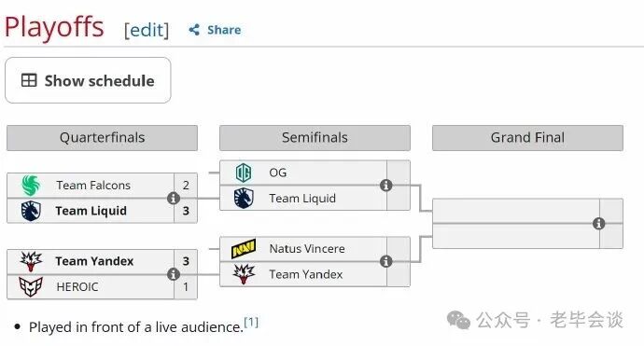Expand the Show schedule panel

click(x=88, y=80)
